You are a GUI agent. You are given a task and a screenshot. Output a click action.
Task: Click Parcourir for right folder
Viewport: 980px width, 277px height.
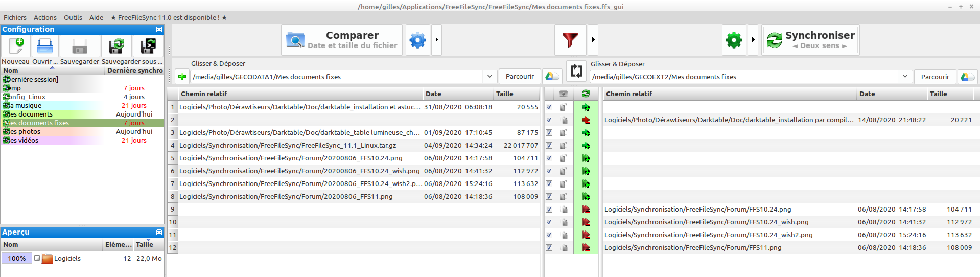(935, 77)
